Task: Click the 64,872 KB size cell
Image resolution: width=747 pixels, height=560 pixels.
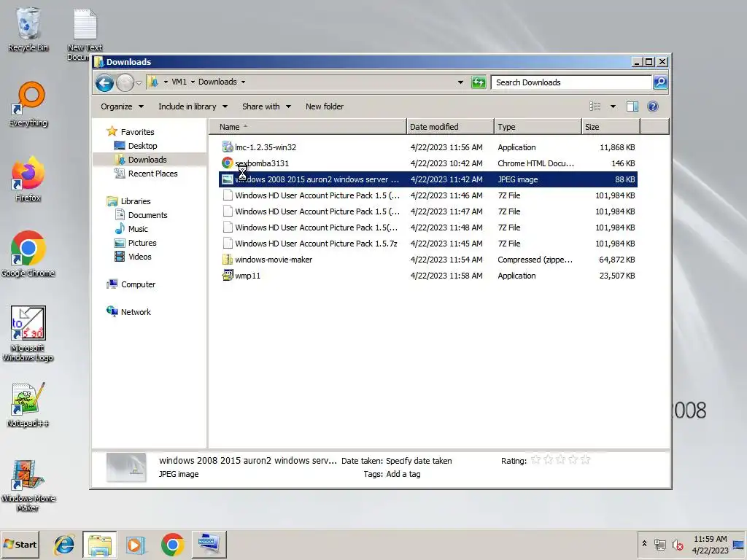Action: 616,260
